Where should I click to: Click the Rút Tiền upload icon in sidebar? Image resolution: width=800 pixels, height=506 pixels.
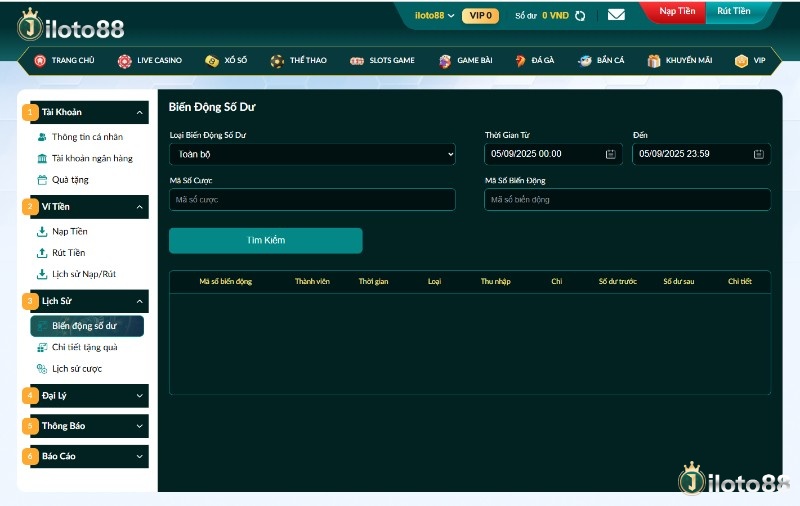click(42, 253)
